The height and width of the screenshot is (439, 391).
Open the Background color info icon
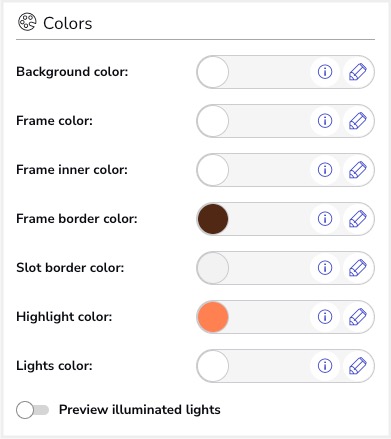pyautogui.click(x=325, y=72)
